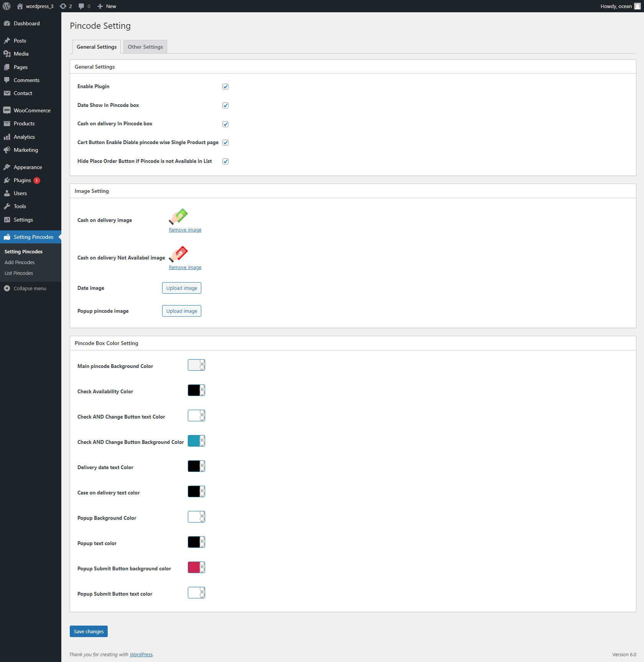The height and width of the screenshot is (662, 644).
Task: Open comments via the admin bar bubble
Action: [84, 6]
